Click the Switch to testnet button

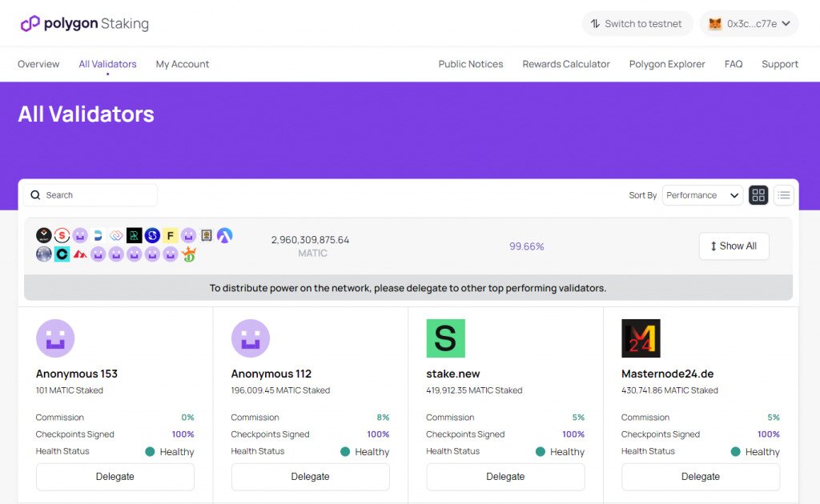637,24
